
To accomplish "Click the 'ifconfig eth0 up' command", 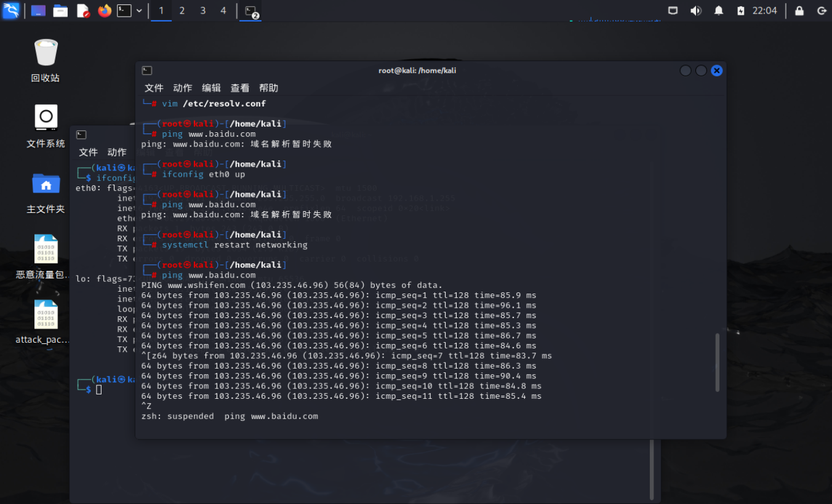I will [203, 174].
